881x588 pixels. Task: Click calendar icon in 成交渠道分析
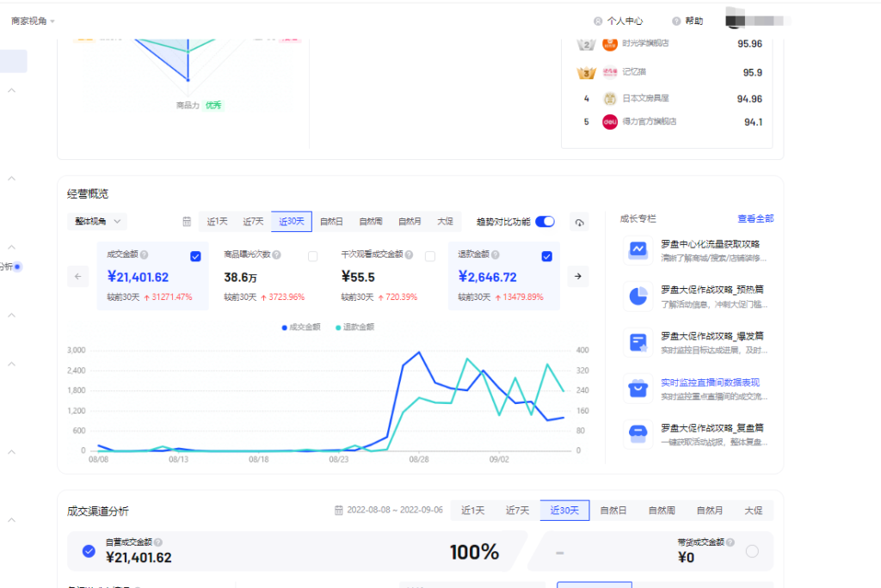pyautogui.click(x=338, y=510)
